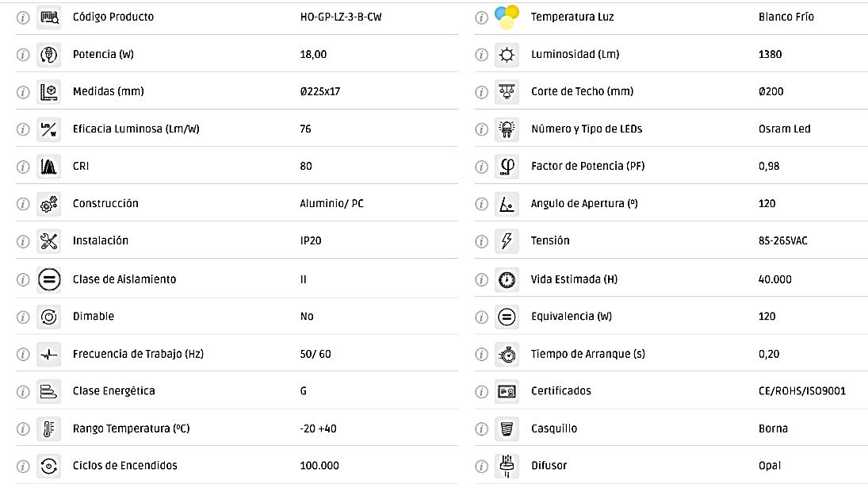Click the Luminosidad sun icon

(507, 55)
